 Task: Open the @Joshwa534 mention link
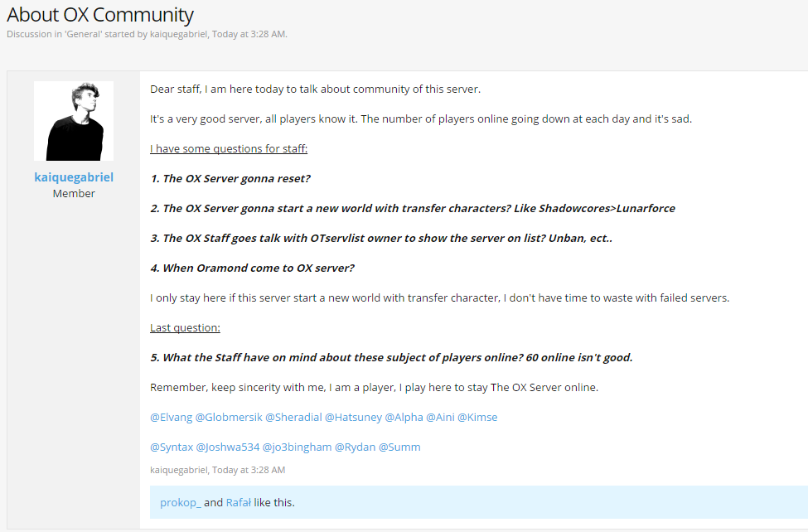pos(228,447)
